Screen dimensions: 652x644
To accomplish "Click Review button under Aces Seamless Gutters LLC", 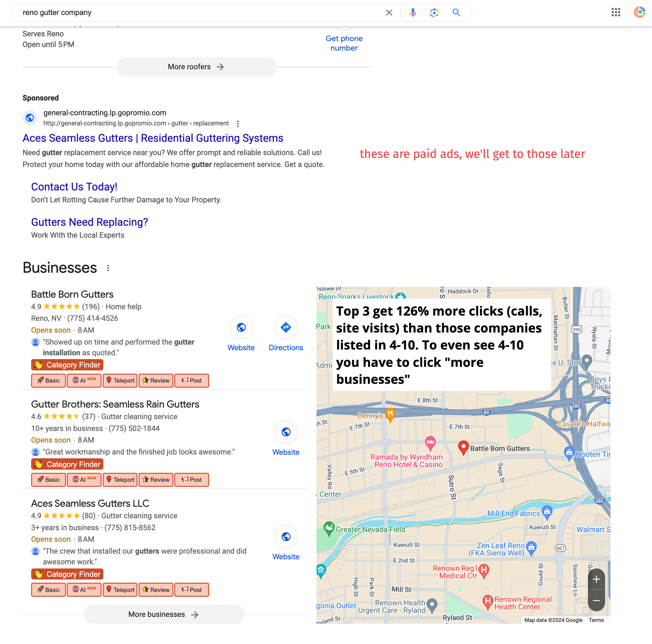I will point(156,590).
